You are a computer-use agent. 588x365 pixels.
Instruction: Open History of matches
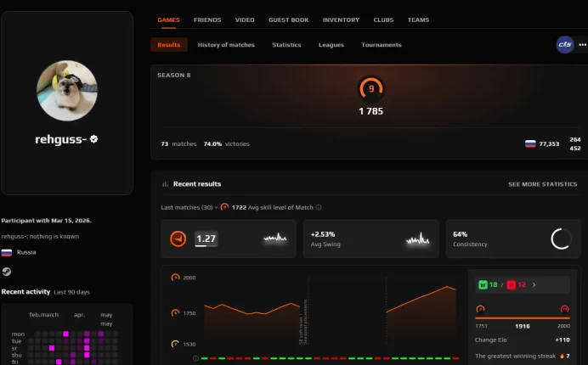pyautogui.click(x=226, y=45)
